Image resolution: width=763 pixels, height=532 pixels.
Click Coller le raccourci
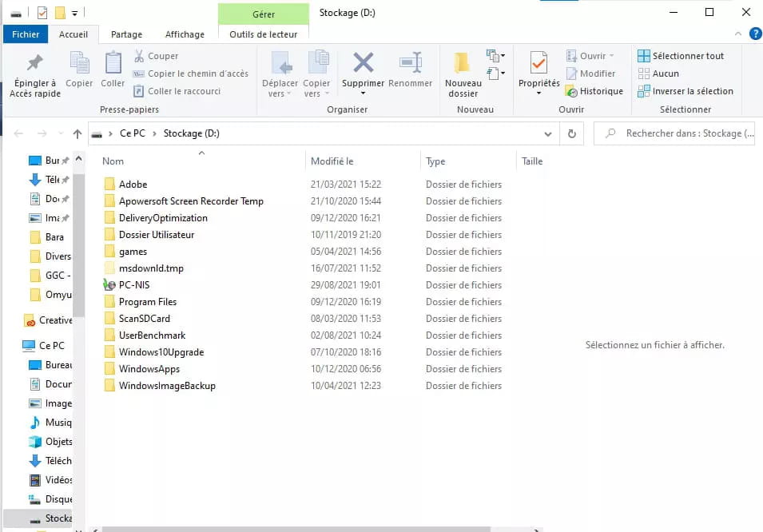point(177,91)
